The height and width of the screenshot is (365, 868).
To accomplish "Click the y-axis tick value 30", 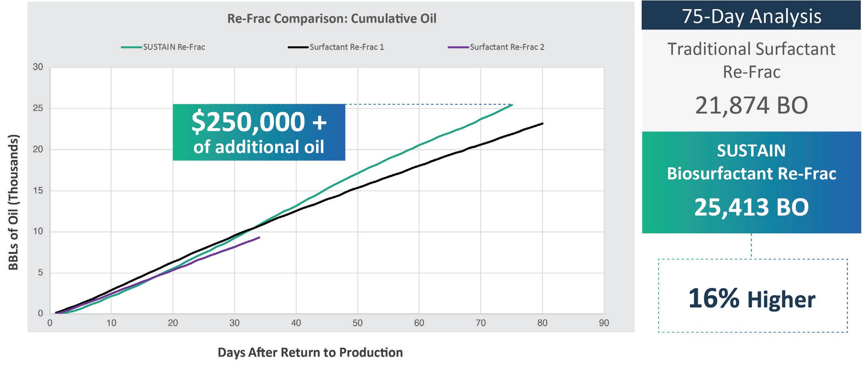I will click(x=38, y=67).
